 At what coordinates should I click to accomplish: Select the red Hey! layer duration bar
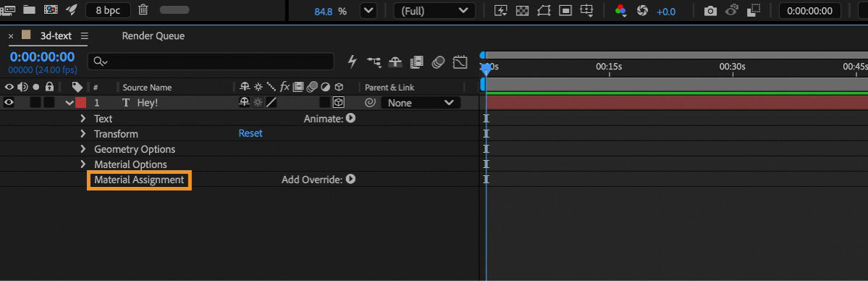coord(676,103)
